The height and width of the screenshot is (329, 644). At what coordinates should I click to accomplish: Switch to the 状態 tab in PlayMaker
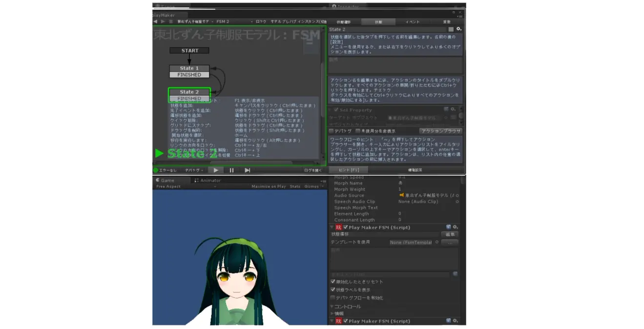coord(378,22)
